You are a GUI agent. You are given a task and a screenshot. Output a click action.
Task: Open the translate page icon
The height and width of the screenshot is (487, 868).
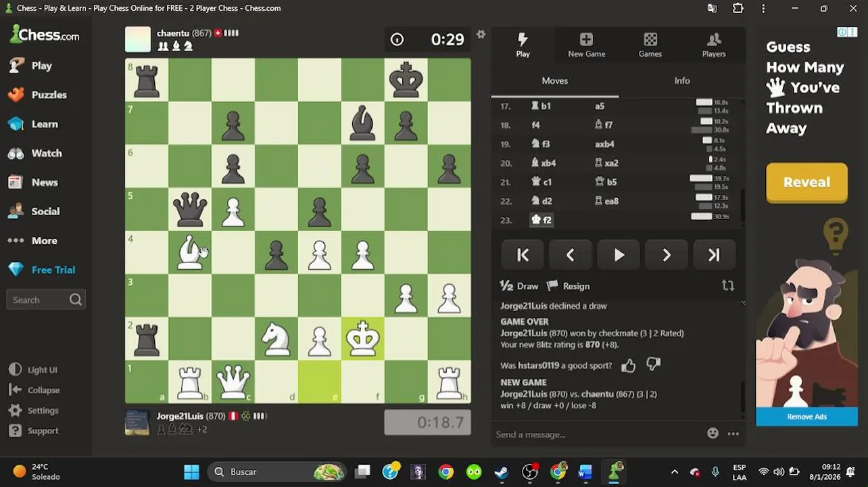(712, 8)
